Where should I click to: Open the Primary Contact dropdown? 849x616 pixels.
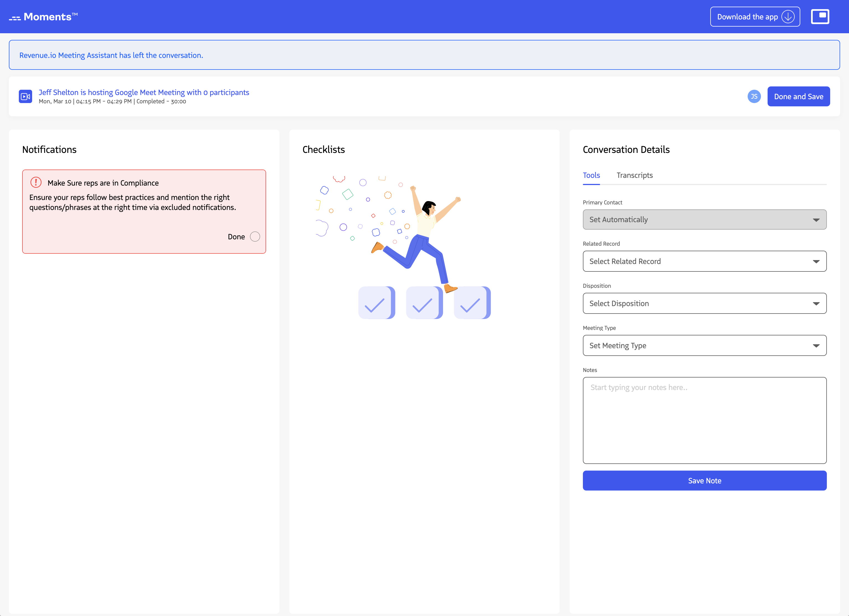pyautogui.click(x=704, y=219)
